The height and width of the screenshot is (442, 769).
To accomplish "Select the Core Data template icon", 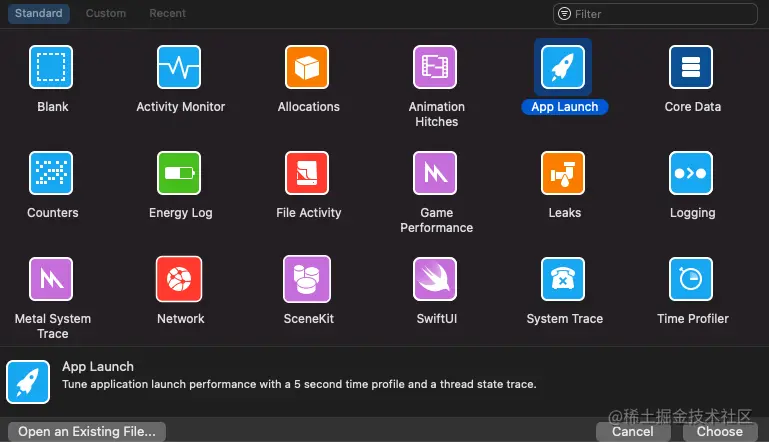I will [x=691, y=67].
